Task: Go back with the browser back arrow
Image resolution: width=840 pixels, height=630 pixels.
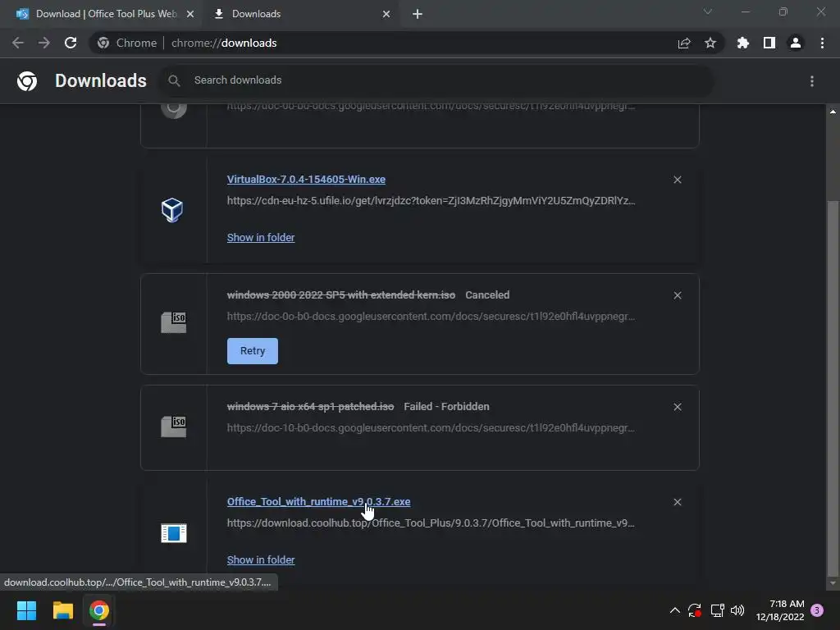Action: (18, 43)
